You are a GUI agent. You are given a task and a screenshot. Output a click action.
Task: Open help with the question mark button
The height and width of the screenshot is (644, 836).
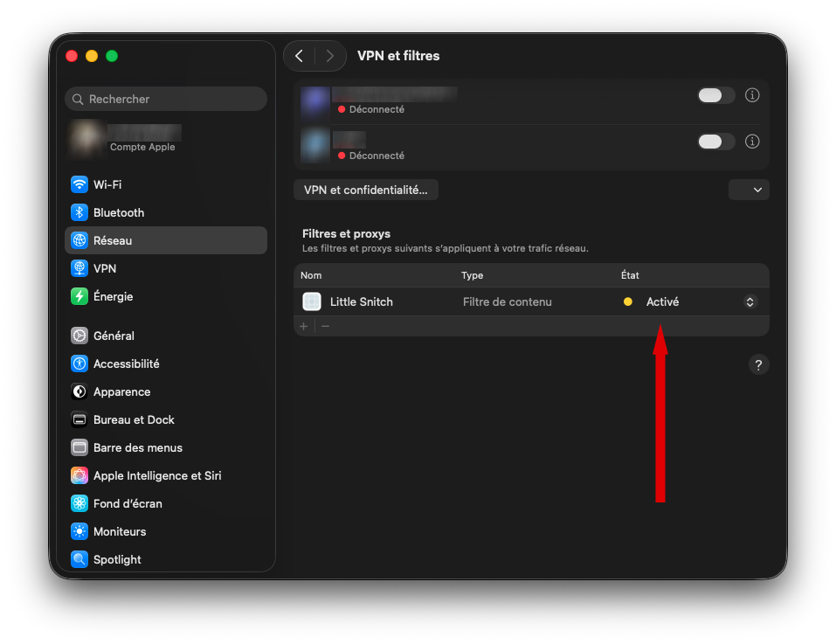pos(758,365)
